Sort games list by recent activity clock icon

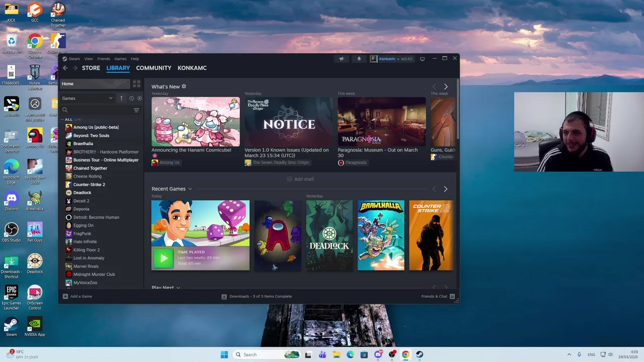[131, 99]
